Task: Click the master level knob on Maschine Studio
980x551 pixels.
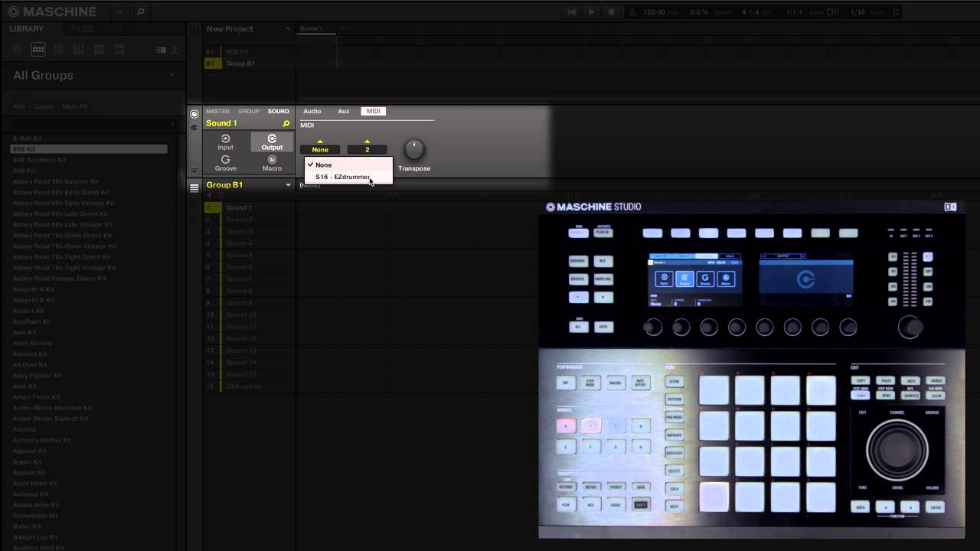Action: point(911,327)
